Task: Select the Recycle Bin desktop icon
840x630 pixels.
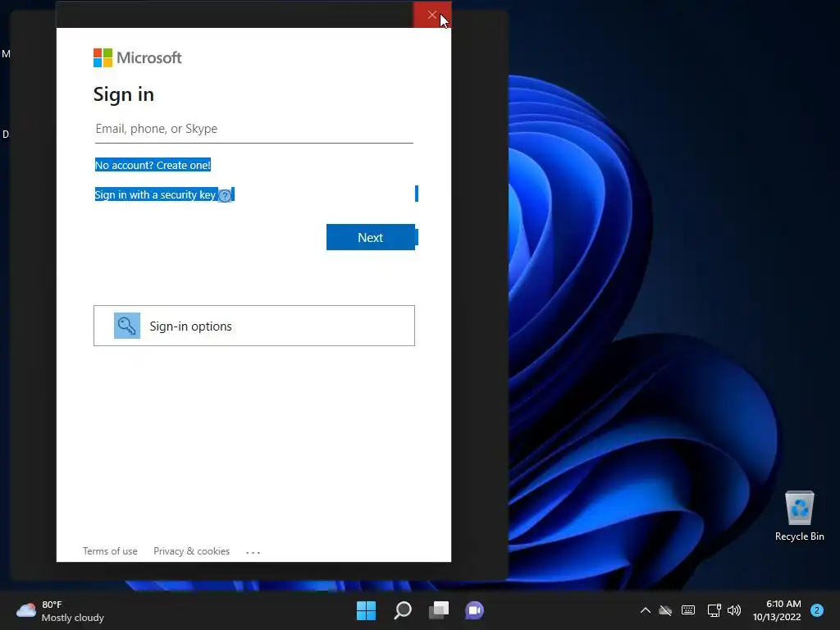Action: (799, 517)
